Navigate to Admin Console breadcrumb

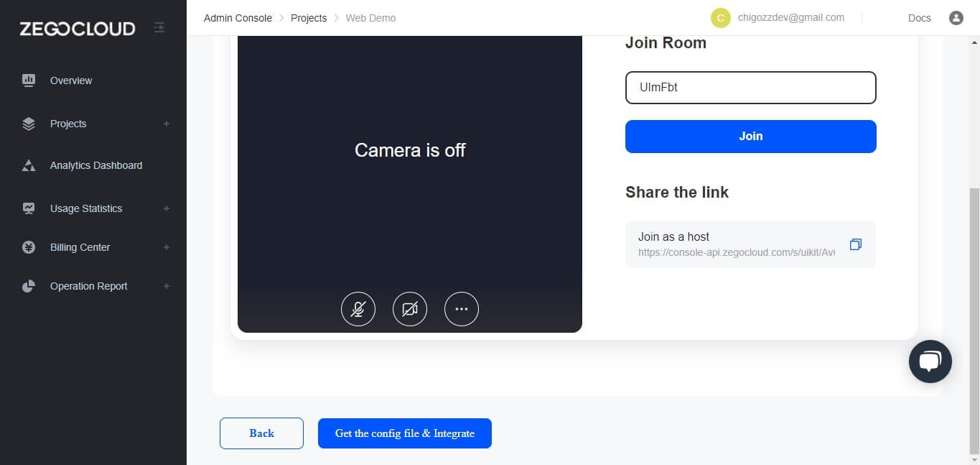pyautogui.click(x=238, y=18)
